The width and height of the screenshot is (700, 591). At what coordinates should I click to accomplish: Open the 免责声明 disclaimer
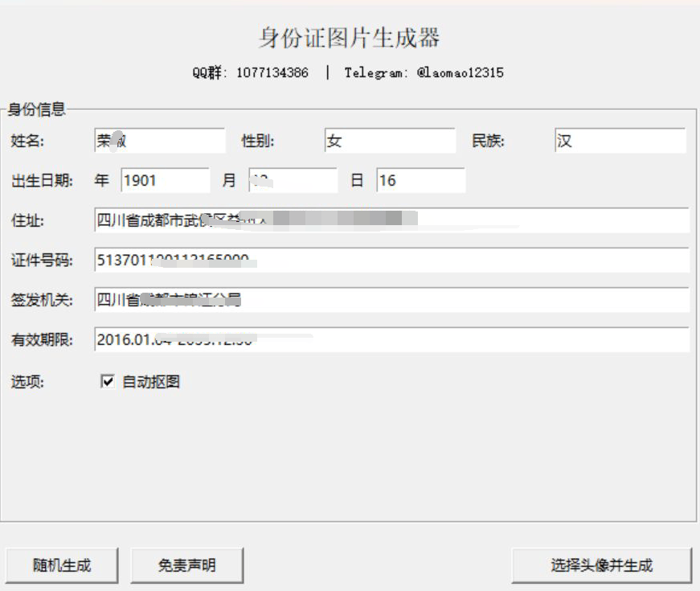click(x=186, y=565)
